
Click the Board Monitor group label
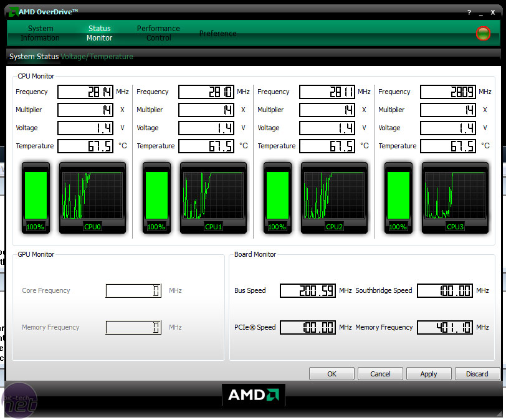[x=255, y=254]
